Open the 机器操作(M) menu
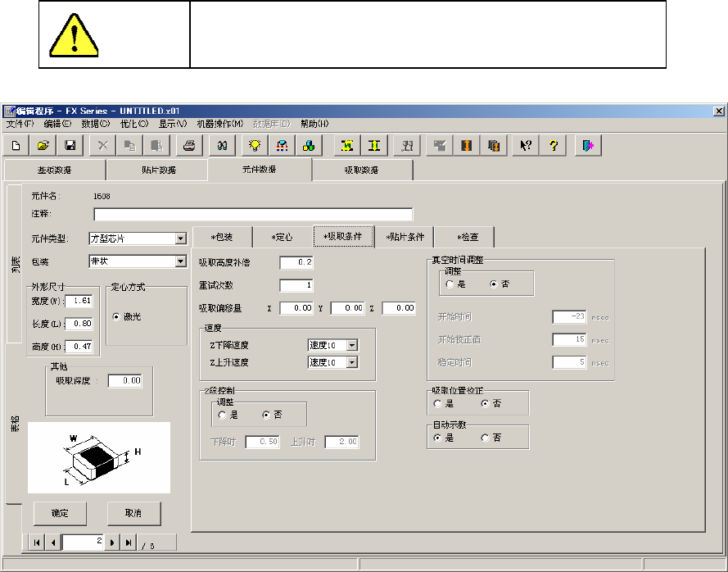The image size is (728, 572). [219, 124]
